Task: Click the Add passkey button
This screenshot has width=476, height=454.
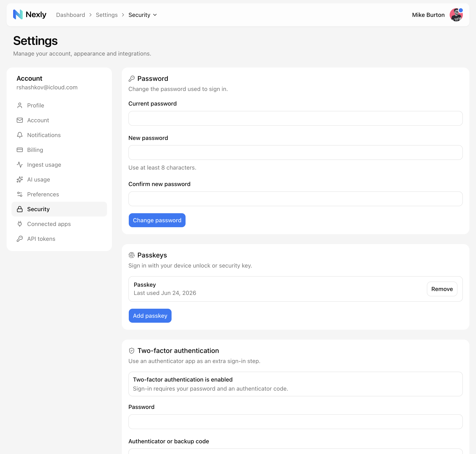Action: (x=150, y=315)
